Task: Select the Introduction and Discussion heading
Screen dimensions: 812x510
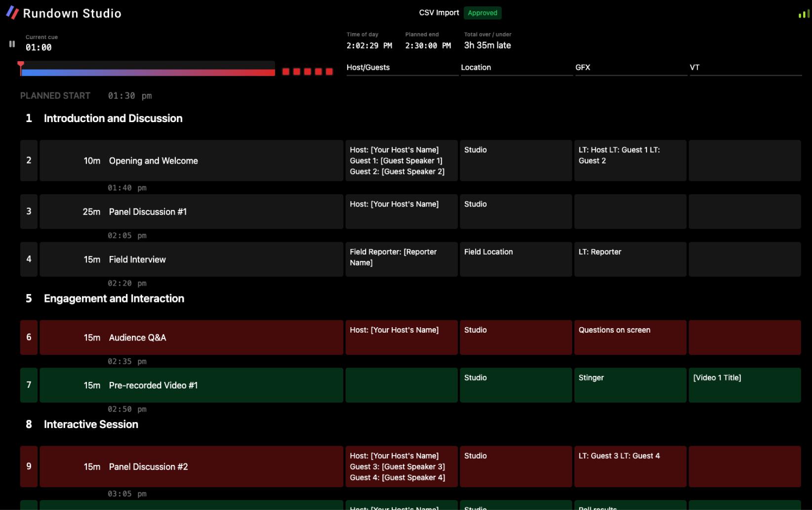Action: tap(113, 119)
